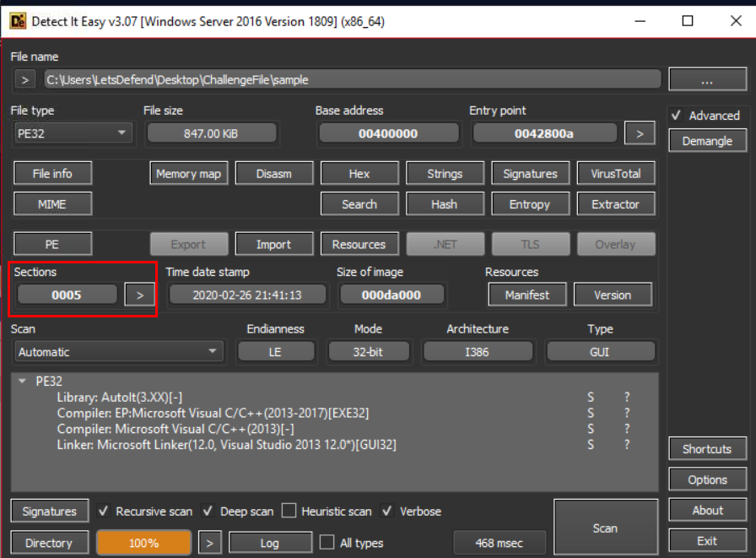Click the orange 100% progress bar
This screenshot has height=558, width=756.
pyautogui.click(x=144, y=543)
